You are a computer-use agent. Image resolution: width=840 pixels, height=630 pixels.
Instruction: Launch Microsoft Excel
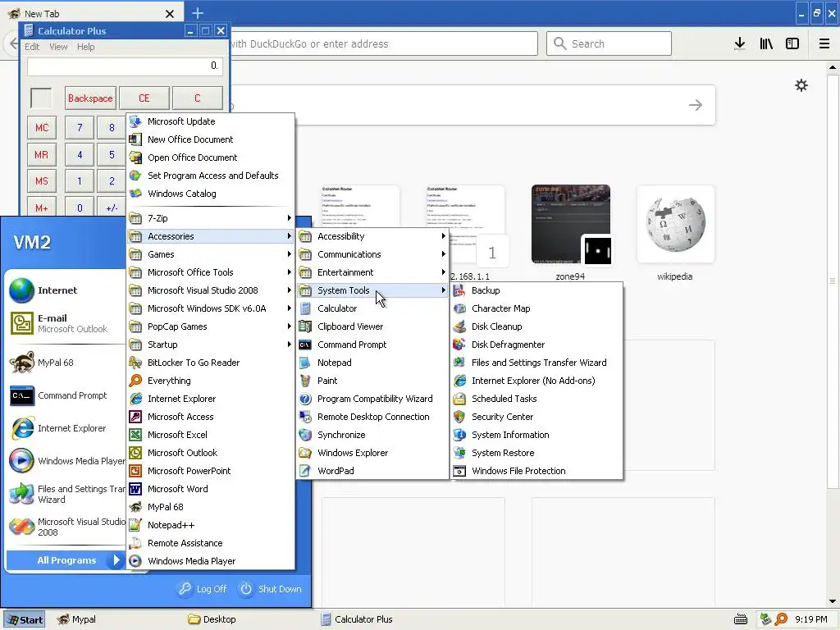point(211,435)
